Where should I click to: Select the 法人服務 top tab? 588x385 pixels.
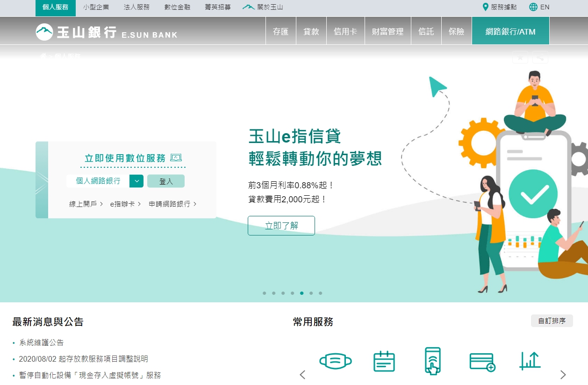pos(136,7)
